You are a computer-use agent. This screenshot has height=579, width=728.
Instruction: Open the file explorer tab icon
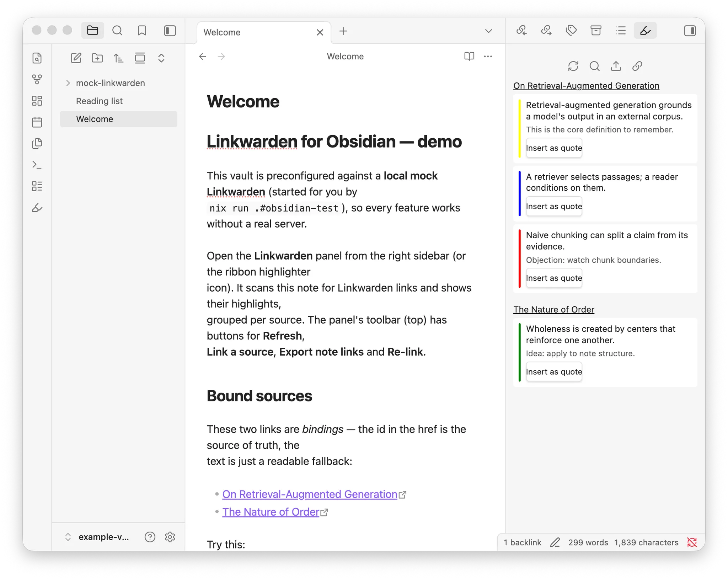pos(92,31)
